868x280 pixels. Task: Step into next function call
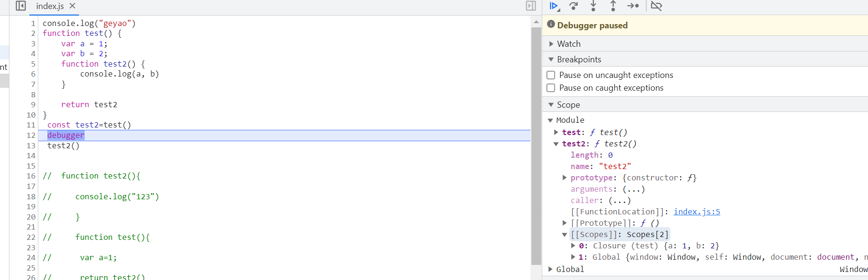[593, 6]
